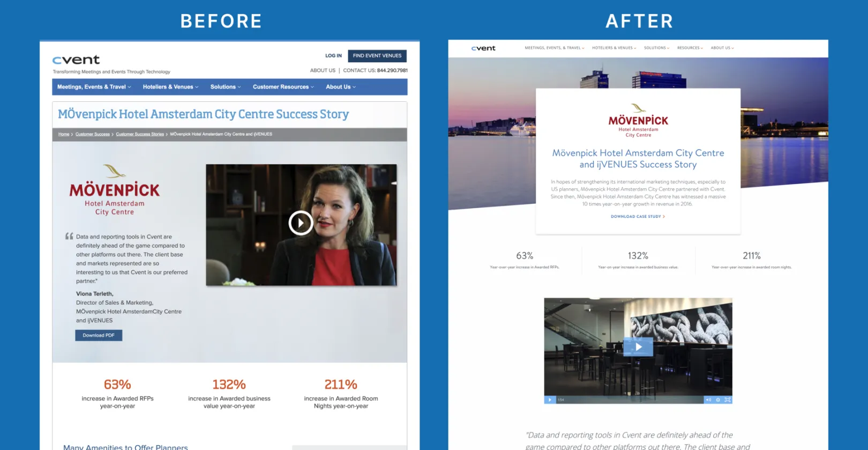Open About Us dropdown in the white top navigation

tap(722, 48)
